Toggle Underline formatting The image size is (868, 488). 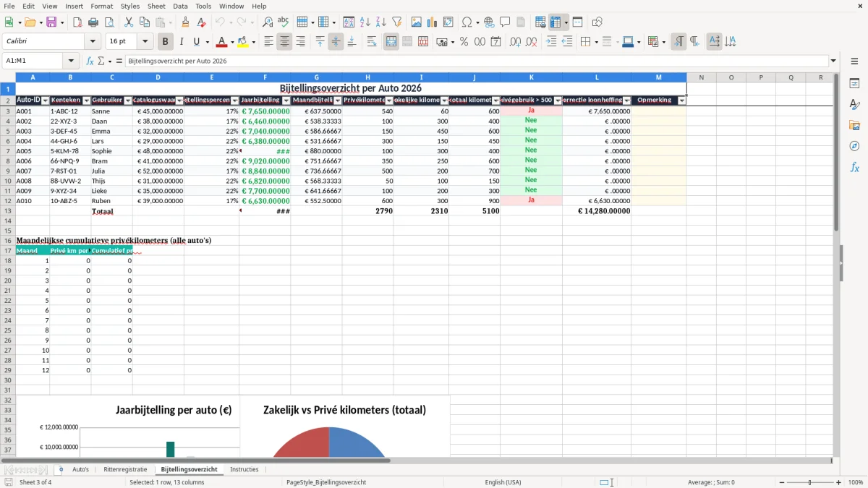(x=197, y=42)
